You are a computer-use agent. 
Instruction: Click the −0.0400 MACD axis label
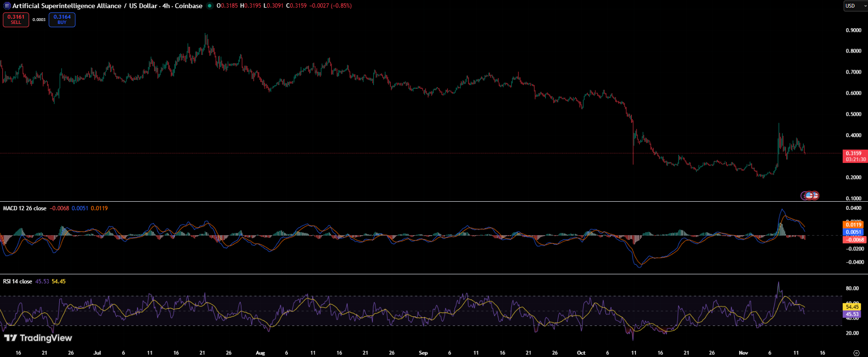(855, 262)
